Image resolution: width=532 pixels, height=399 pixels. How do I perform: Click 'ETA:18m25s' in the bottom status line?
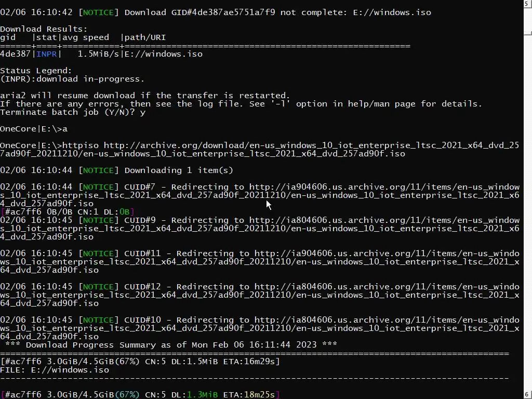tap(249, 395)
